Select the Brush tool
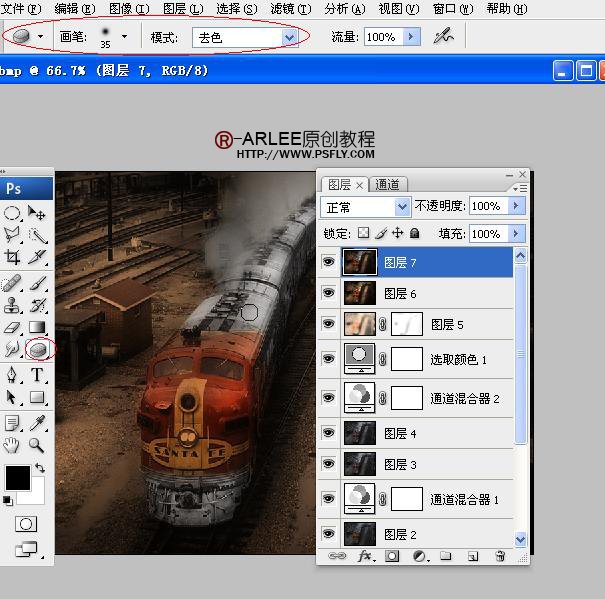The image size is (605, 599). pos(37,284)
